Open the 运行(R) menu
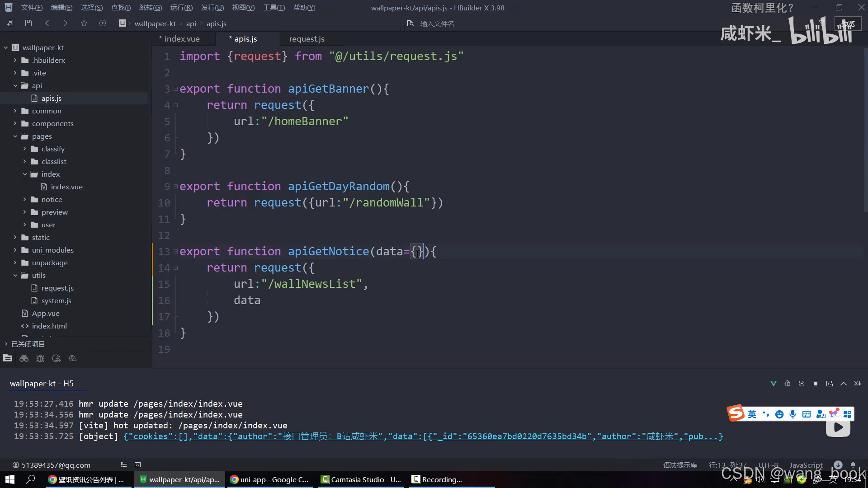The width and height of the screenshot is (868, 488). coord(181,8)
